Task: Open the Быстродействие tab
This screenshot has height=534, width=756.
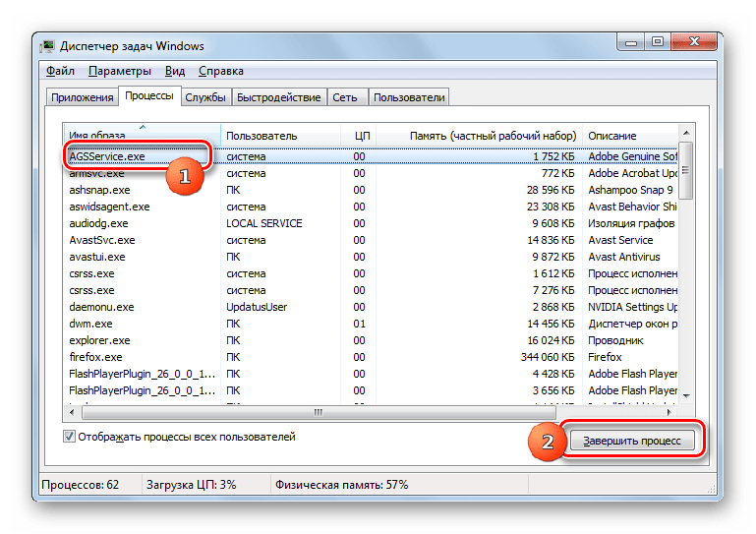Action: [x=278, y=97]
